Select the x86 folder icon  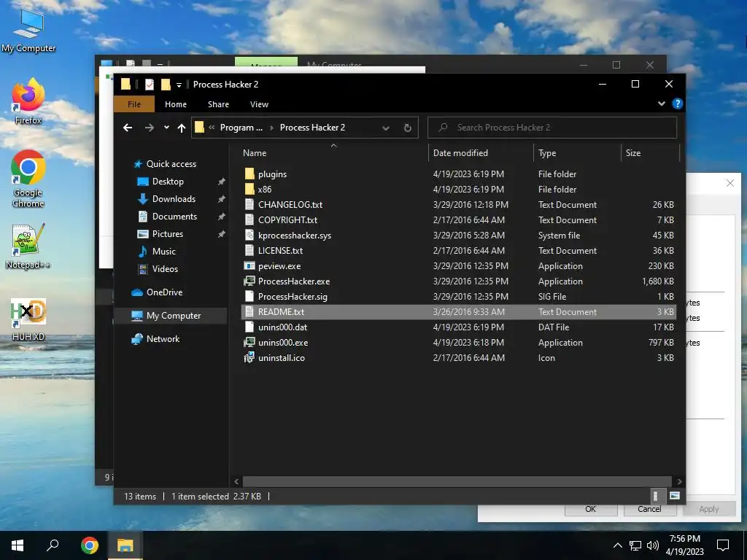coord(249,189)
